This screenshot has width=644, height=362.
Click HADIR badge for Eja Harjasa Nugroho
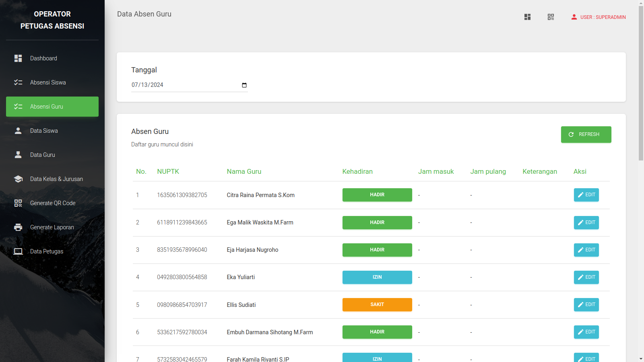[x=377, y=250]
